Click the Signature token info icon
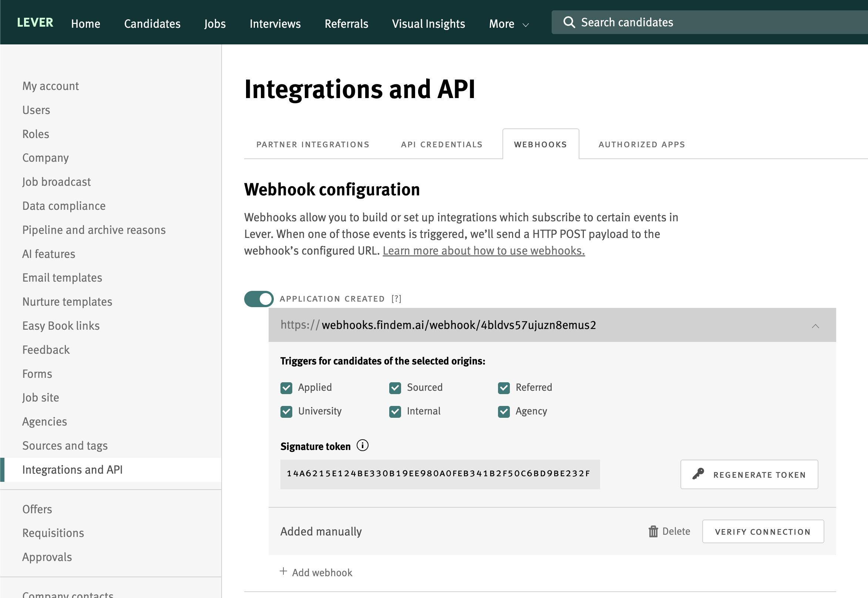Viewport: 868px width, 598px height. coord(362,445)
